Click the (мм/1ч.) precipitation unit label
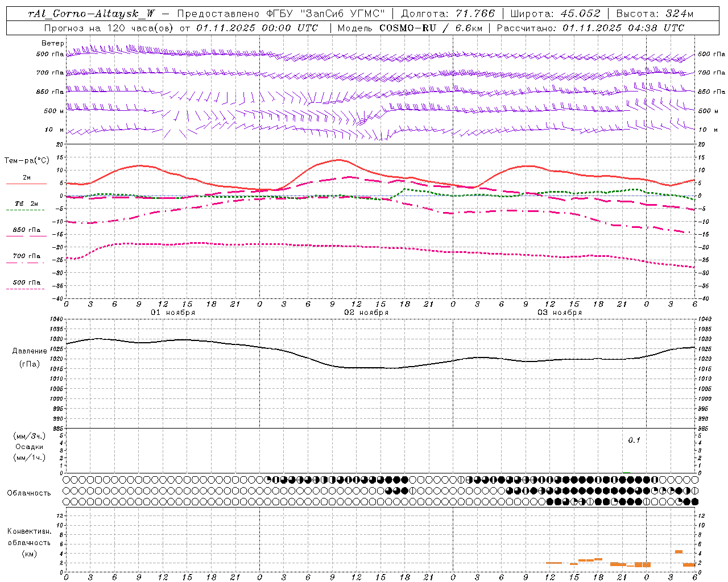The image size is (728, 582). point(30,458)
